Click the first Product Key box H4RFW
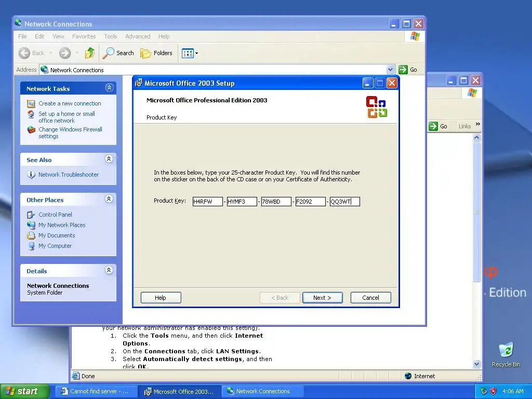The width and height of the screenshot is (532, 399). point(208,202)
